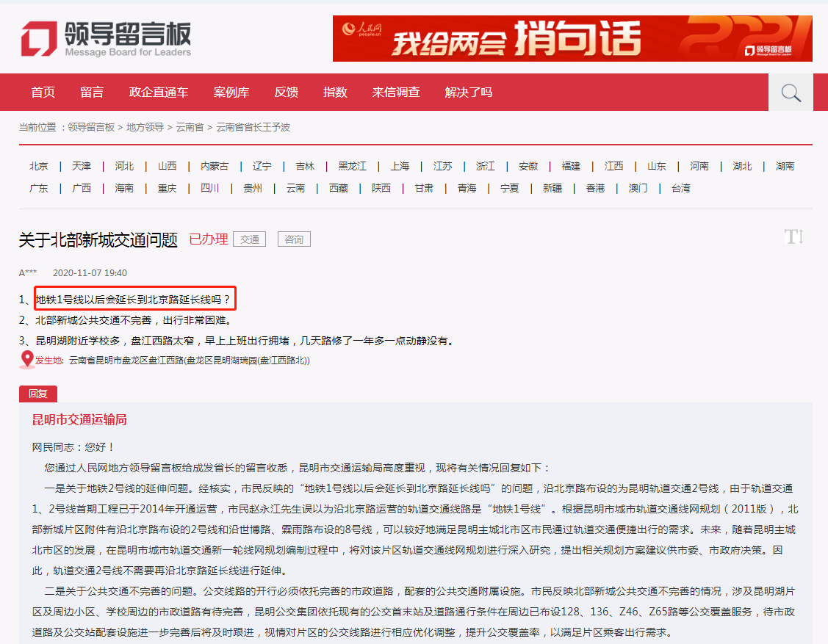Select province 广西
This screenshot has width=828, height=644.
point(82,189)
